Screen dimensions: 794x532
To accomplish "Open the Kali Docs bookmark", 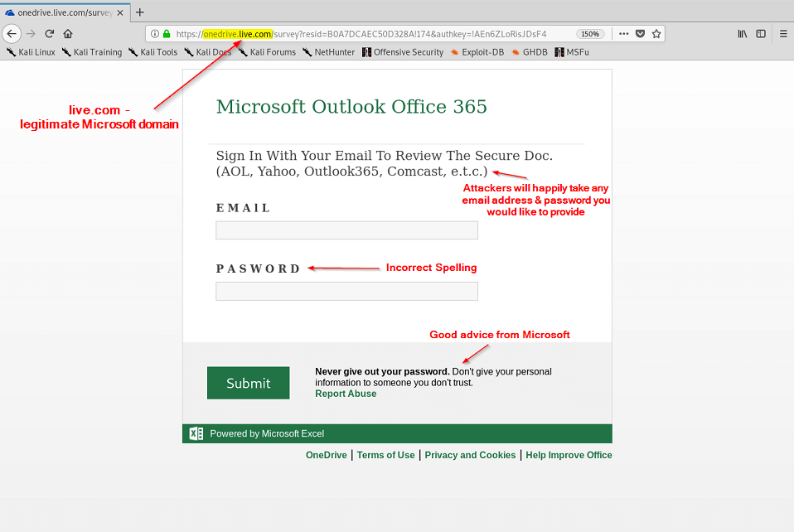I will tap(207, 52).
